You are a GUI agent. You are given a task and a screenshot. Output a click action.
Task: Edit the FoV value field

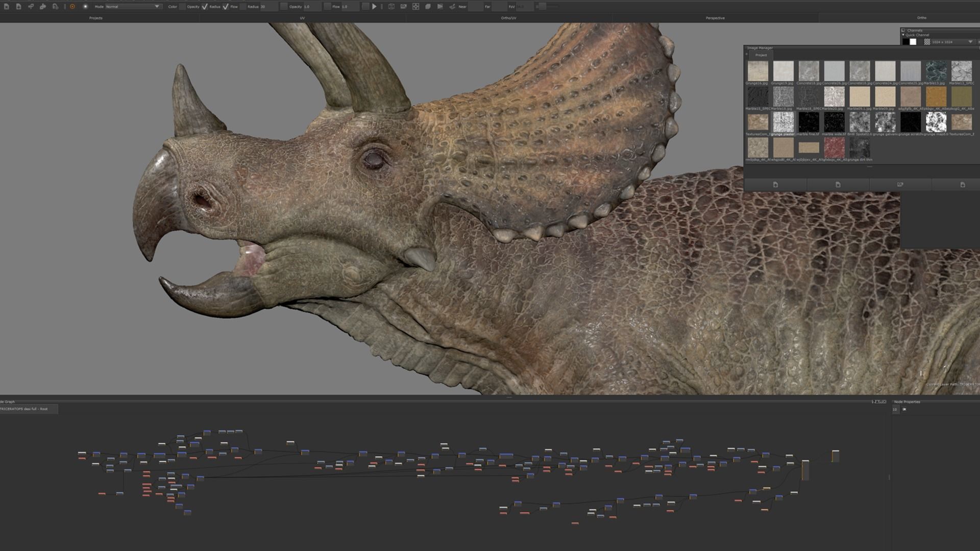click(x=525, y=7)
